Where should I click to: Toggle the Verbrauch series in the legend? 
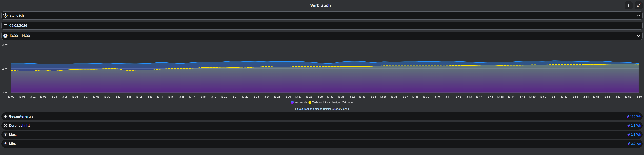299,102
